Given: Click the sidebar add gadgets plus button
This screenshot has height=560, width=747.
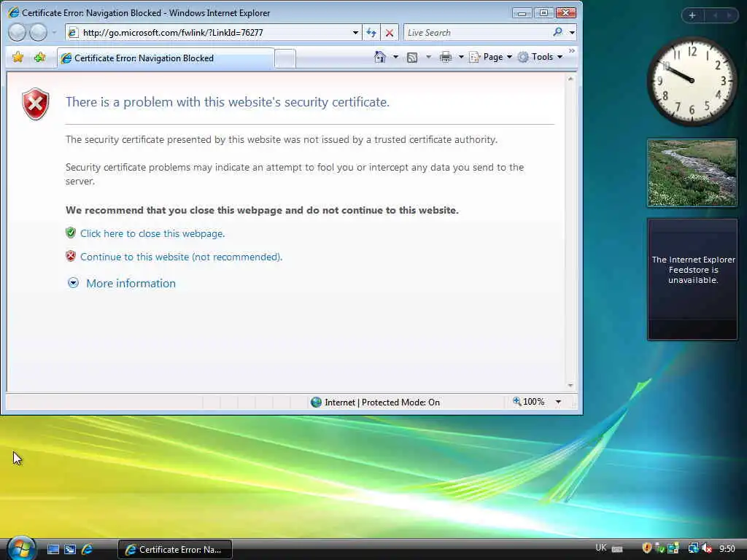Looking at the screenshot, I should click(692, 15).
